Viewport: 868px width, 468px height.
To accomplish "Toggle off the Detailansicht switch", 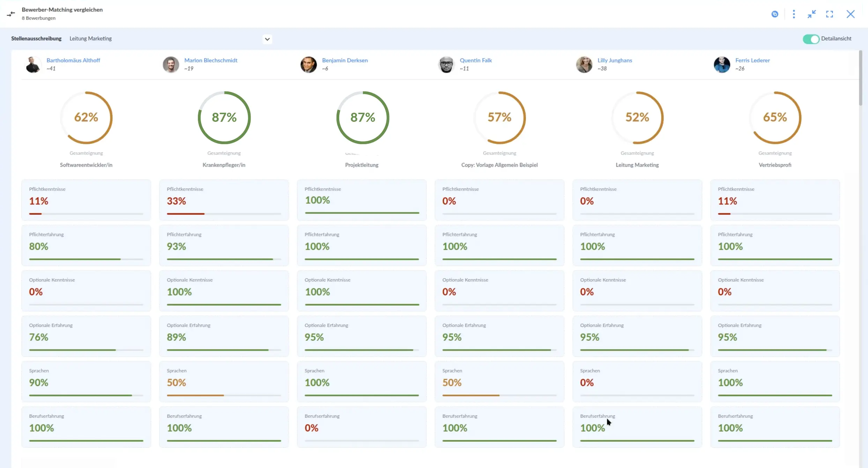I will [811, 39].
